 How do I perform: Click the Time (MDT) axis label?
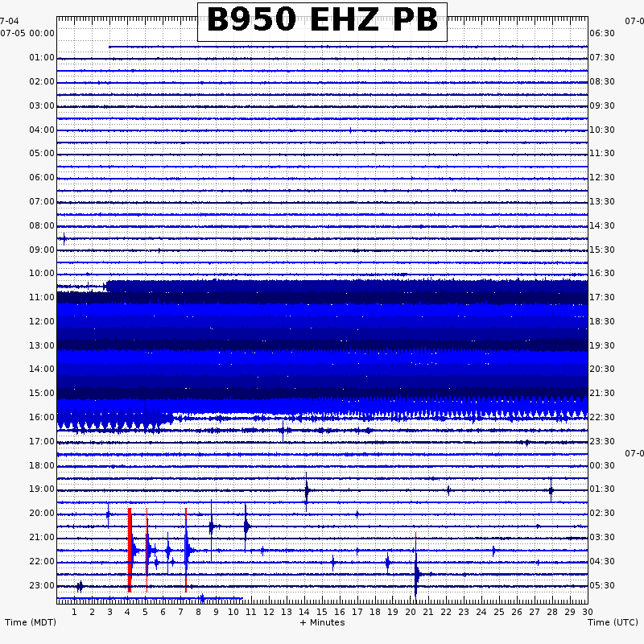(31, 622)
